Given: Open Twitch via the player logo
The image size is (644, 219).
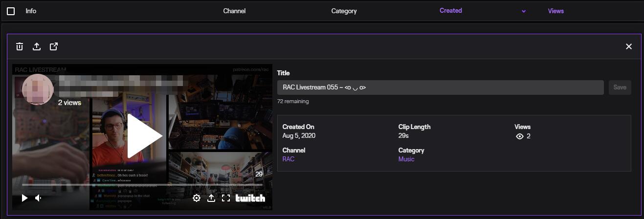Looking at the screenshot, I should tap(250, 198).
